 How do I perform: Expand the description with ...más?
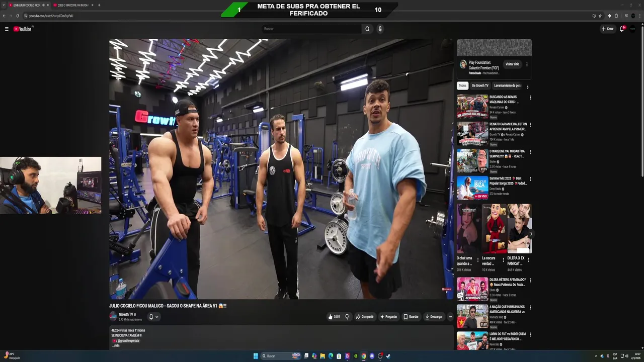(116, 345)
